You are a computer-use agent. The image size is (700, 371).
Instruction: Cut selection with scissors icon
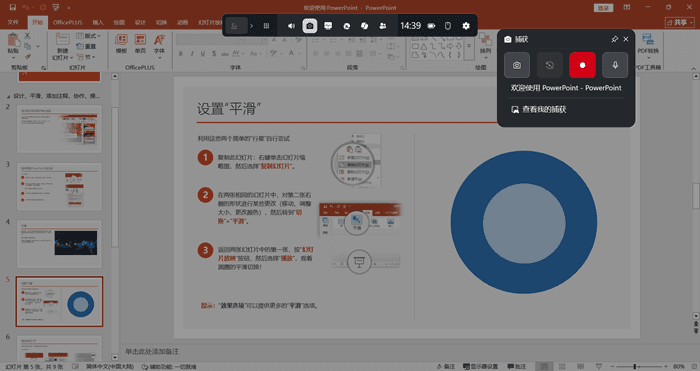point(28,36)
